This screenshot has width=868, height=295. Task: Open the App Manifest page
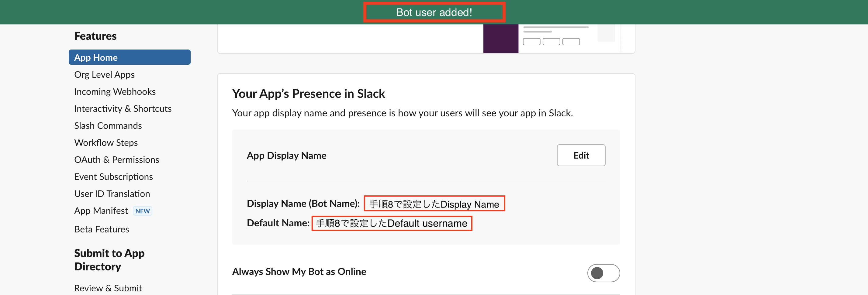pyautogui.click(x=101, y=211)
